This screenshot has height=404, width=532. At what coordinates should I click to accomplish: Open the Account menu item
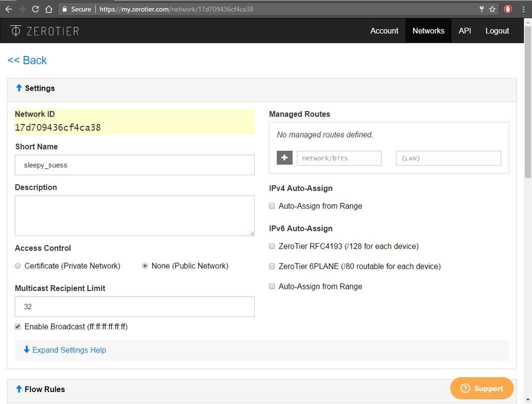(384, 31)
